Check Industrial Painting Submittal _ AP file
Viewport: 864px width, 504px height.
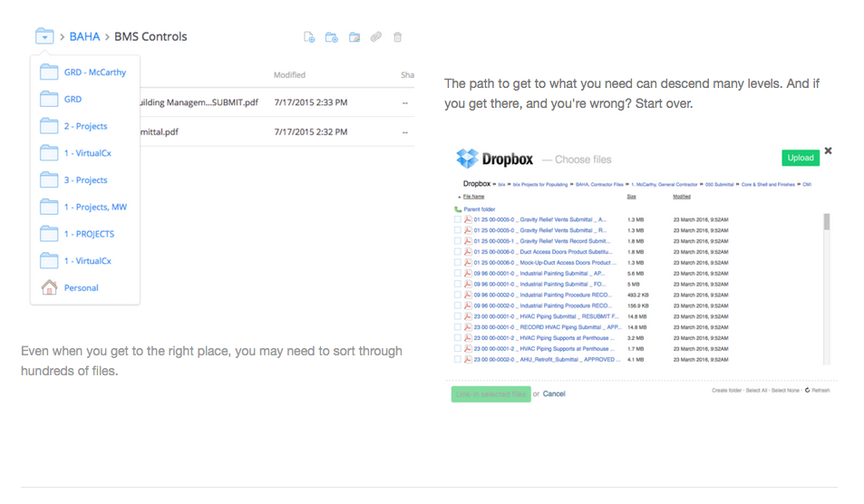click(x=457, y=273)
